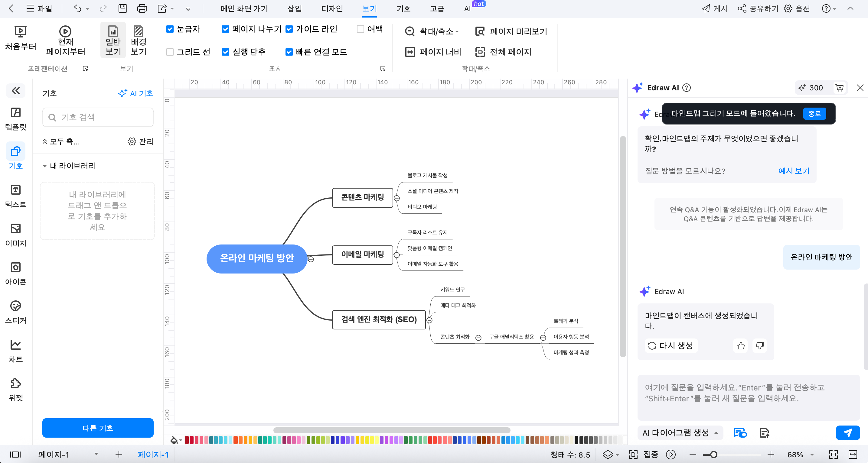Open quick access toolbar customize dropdown
This screenshot has height=463, width=868.
click(188, 9)
